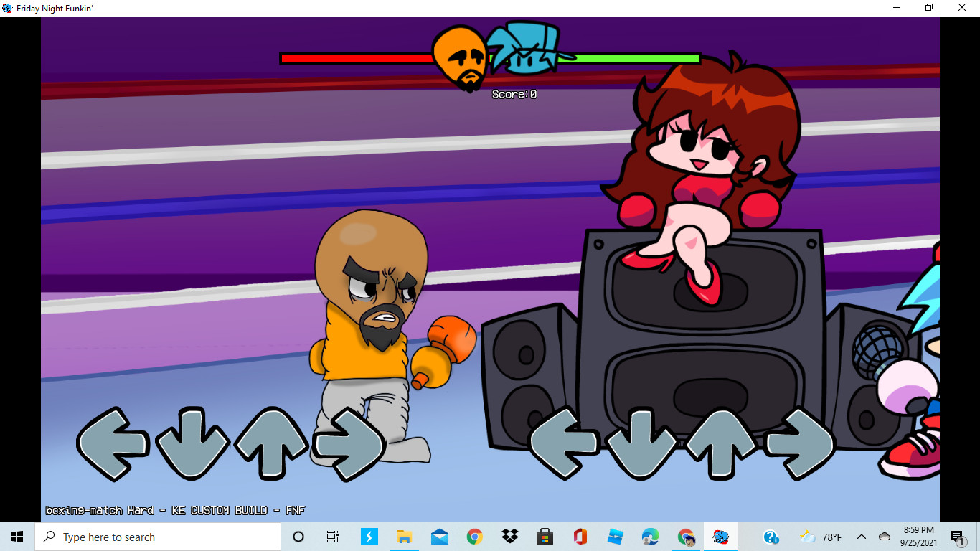This screenshot has height=551, width=980.
Task: Open the Start menu
Action: point(16,536)
